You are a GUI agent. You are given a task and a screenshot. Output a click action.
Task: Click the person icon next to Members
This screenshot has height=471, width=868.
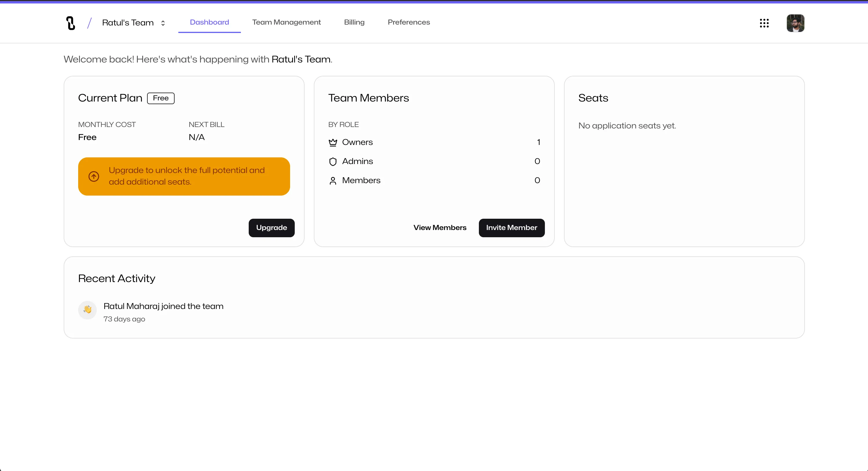pyautogui.click(x=333, y=181)
